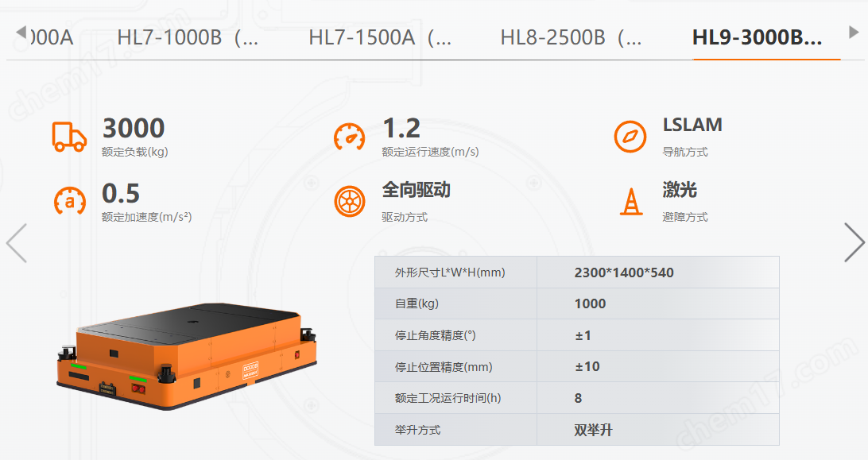Click the 全向驱动 drive mode text

pos(417,190)
